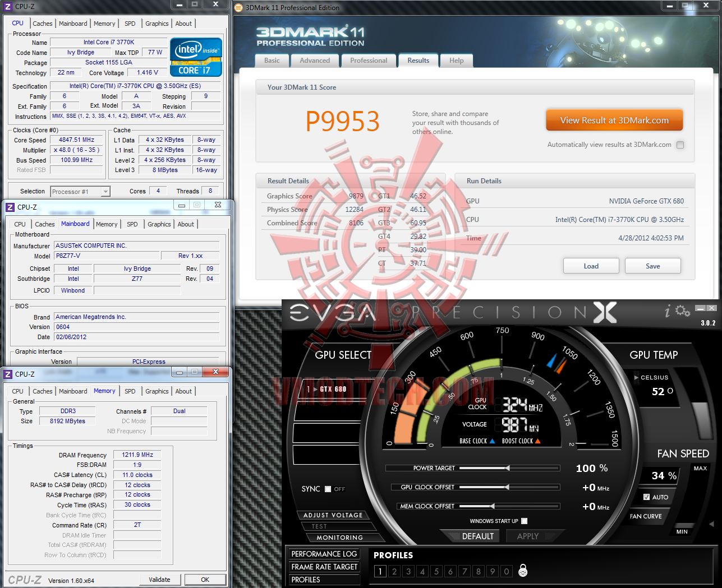Screen dimensions: 722x588
Task: Click GPU Clock Offset slider handle
Action: point(507,487)
